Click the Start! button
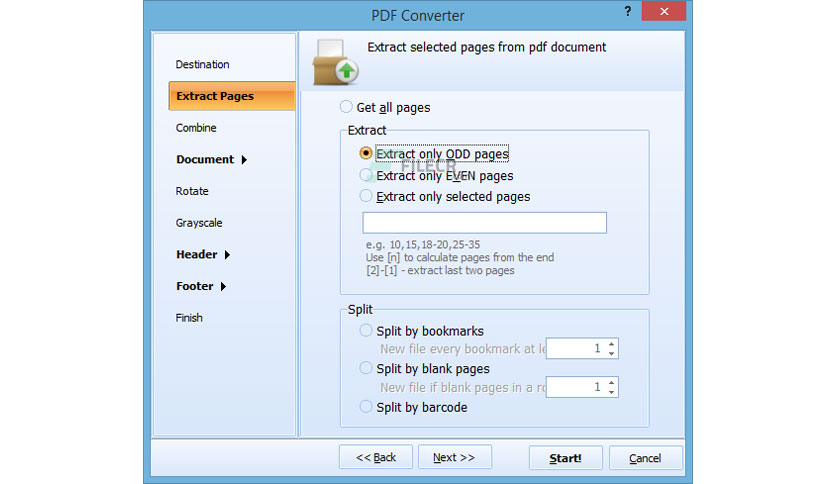Image resolution: width=836 pixels, height=484 pixels. [566, 458]
